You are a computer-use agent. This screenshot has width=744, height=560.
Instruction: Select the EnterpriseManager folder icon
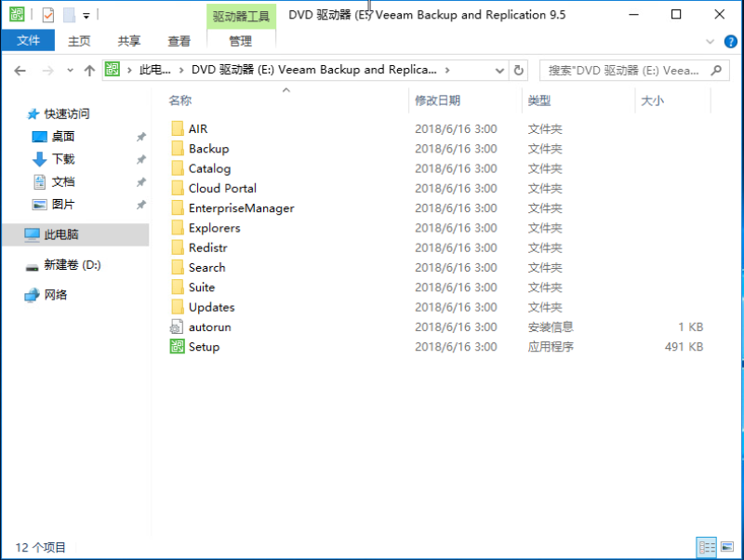point(178,207)
